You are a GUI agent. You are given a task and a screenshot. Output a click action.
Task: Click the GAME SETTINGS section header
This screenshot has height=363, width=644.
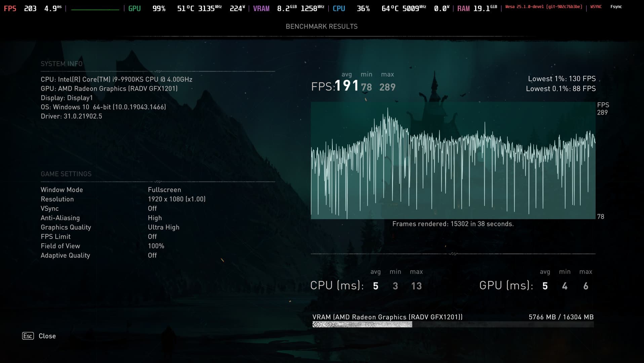pos(66,174)
